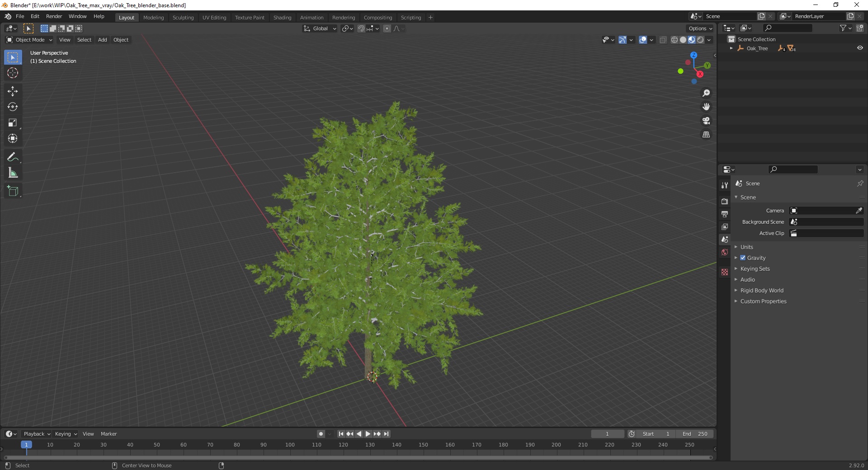Toggle X-ray mode
Image resolution: width=868 pixels, height=470 pixels.
click(663, 40)
